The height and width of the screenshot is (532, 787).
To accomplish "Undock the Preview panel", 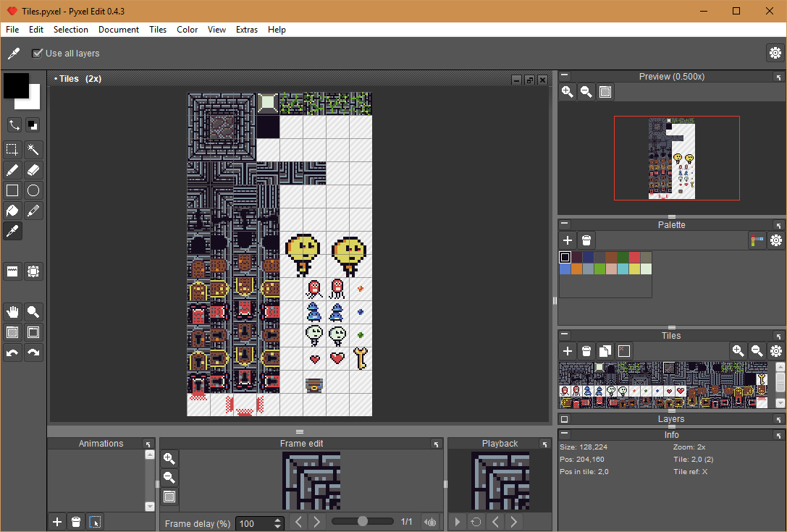I will (x=778, y=77).
